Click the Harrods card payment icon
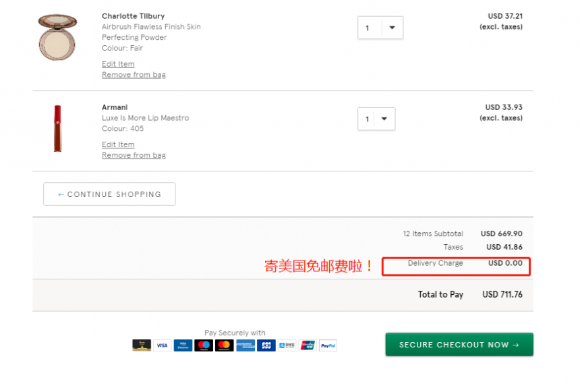The width and height of the screenshot is (580, 392). pos(142,345)
